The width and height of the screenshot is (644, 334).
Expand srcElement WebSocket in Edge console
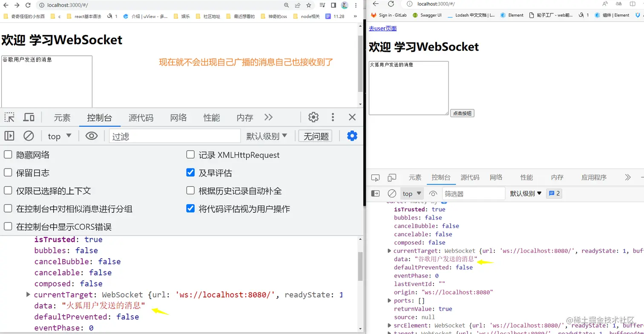(x=389, y=325)
